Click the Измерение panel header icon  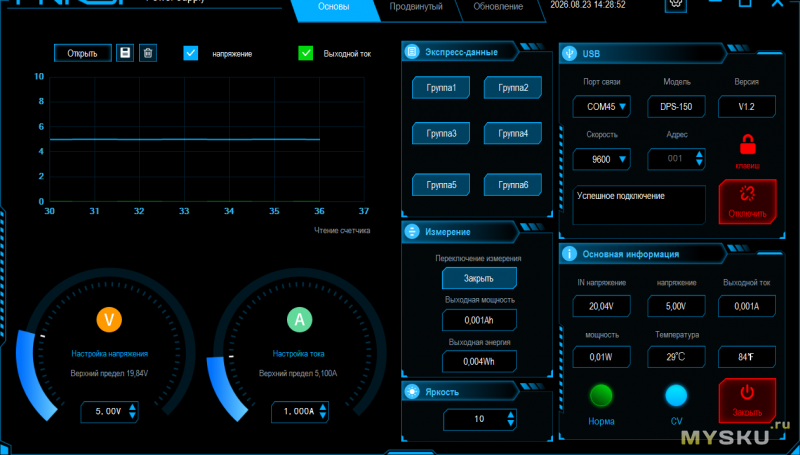412,232
